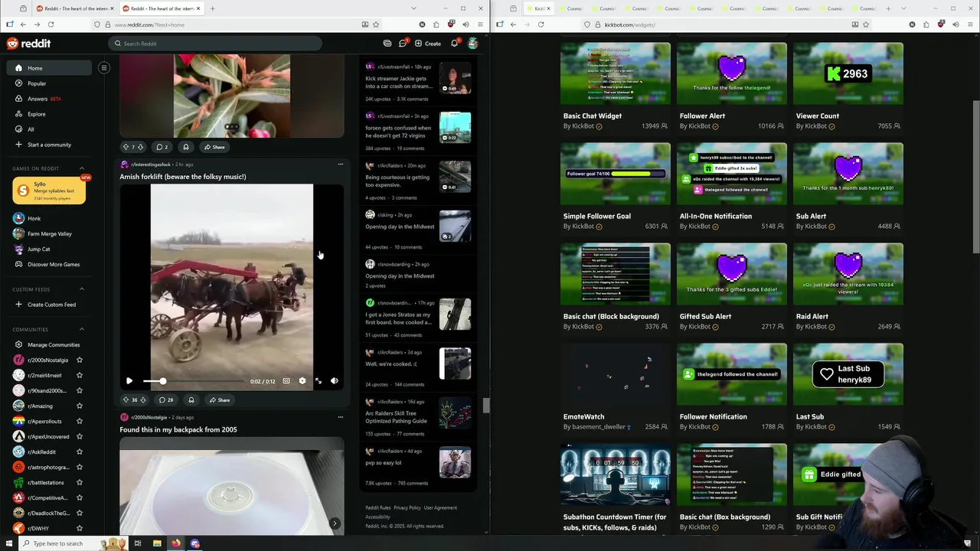Open EmoteWatch widget on Kickbot
This screenshot has height=551, width=980.
(x=616, y=374)
